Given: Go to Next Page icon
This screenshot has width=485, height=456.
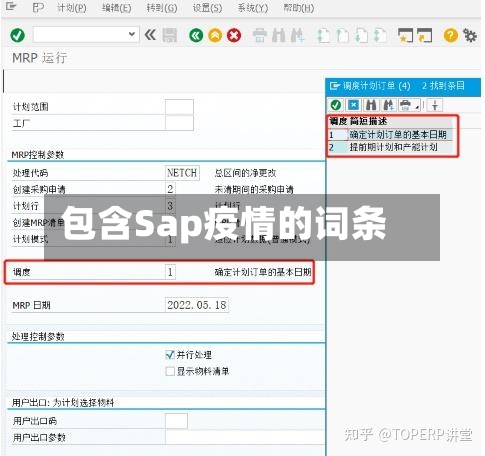Looking at the screenshot, I should point(361,35).
